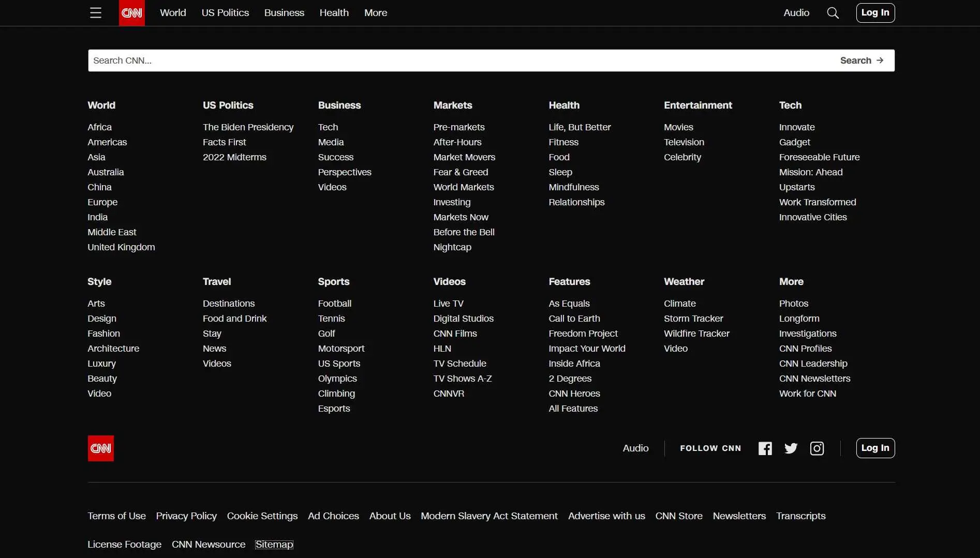
Task: Open CNN's Facebook page
Action: pyautogui.click(x=765, y=448)
